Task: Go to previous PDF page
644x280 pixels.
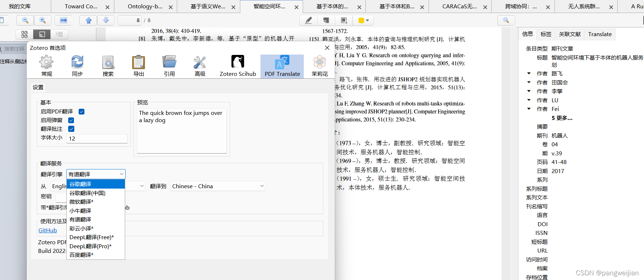Action: [x=88, y=21]
